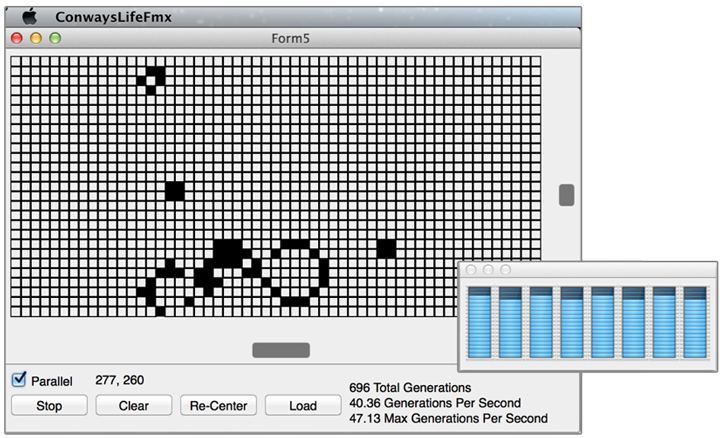Click the Parallel label text
This screenshot has width=720, height=438.
pos(52,381)
